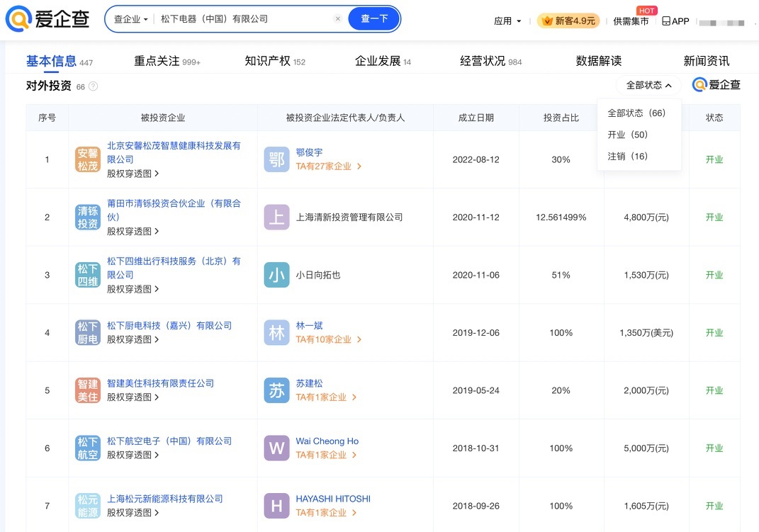This screenshot has width=759, height=532.
Task: Click the 小 avatar for 小日向拓也
Action: tap(276, 275)
